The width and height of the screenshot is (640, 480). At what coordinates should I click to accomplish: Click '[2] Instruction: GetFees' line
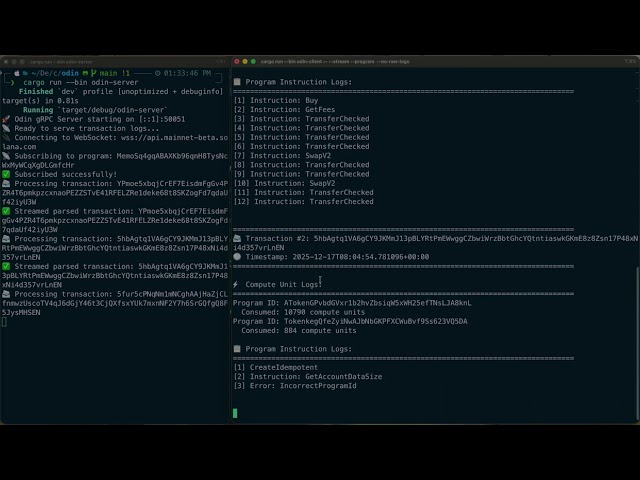click(x=284, y=110)
